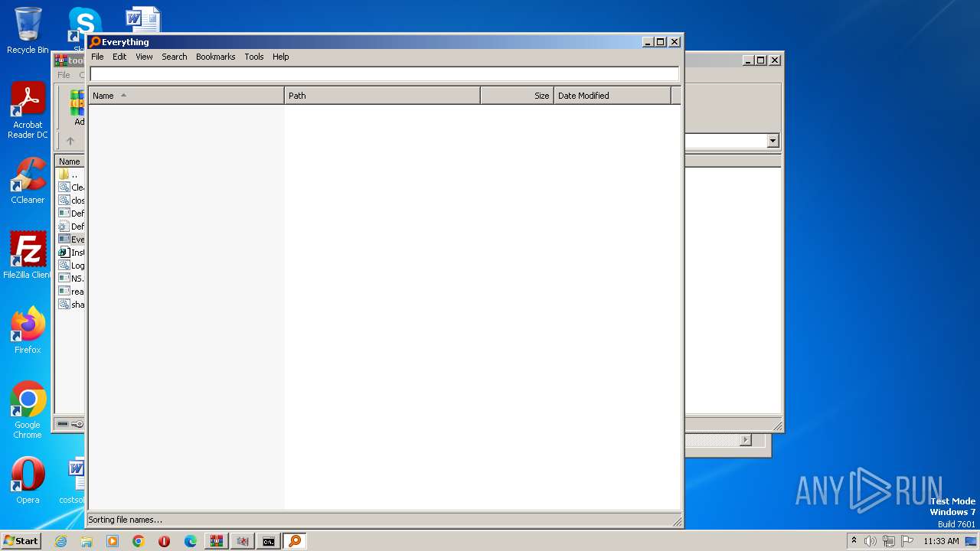Click the 'Sorting file names...' status text
The width and height of the screenshot is (980, 551).
click(125, 520)
